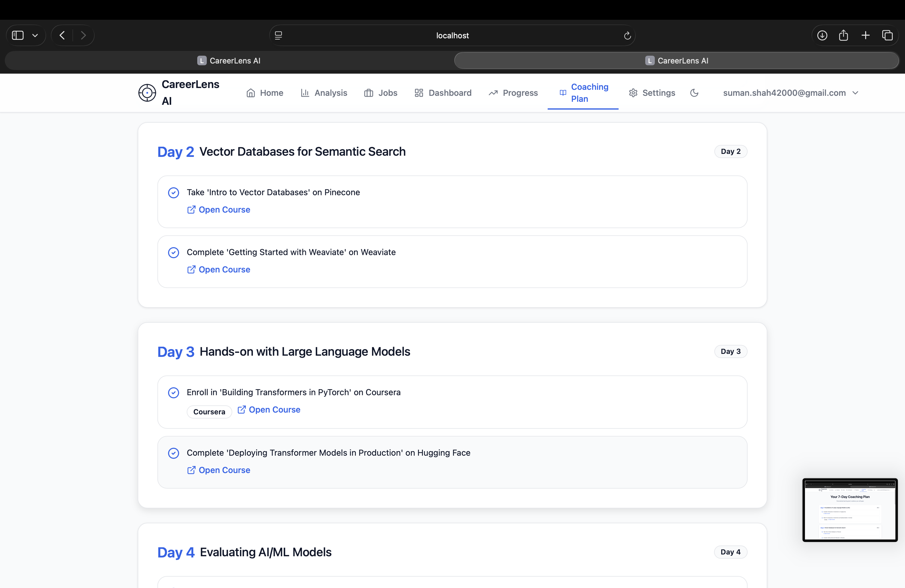The height and width of the screenshot is (588, 905).
Task: Open Course link for the Hugging Face task
Action: [219, 470]
